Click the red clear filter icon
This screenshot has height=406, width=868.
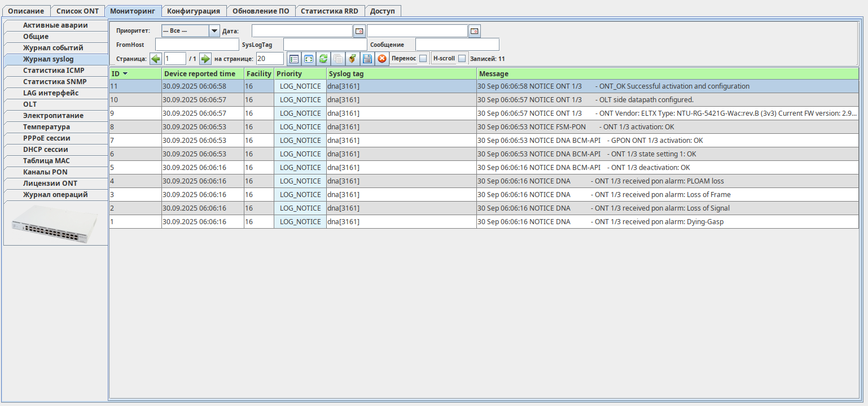coord(382,59)
